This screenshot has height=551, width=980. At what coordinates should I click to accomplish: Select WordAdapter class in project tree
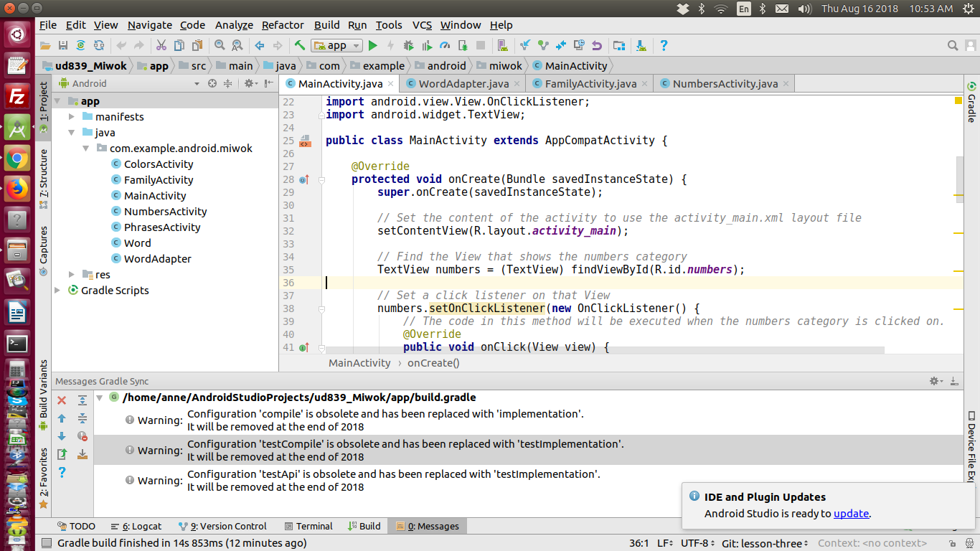(157, 258)
